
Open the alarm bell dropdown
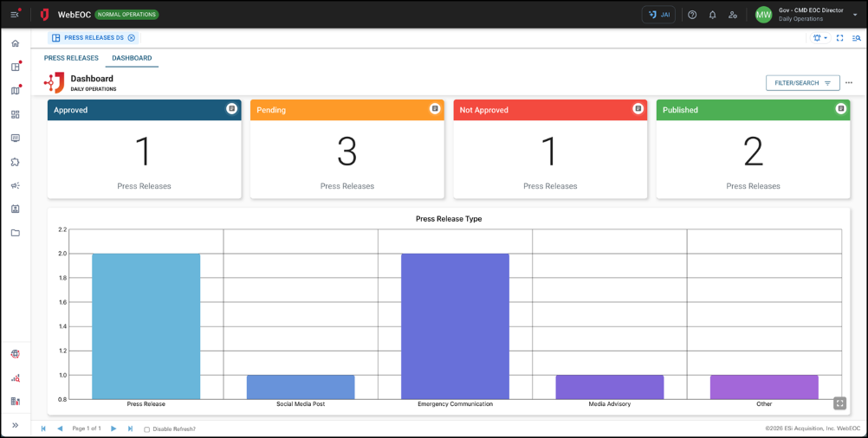(819, 38)
